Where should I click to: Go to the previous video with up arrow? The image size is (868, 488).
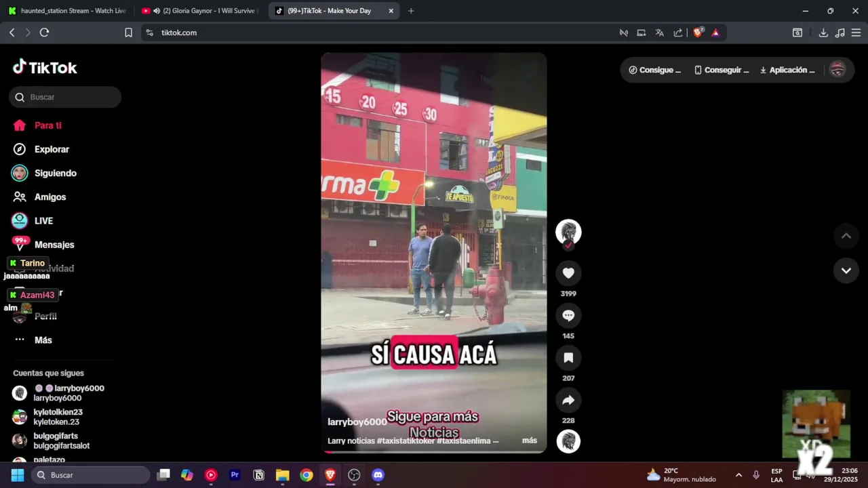(846, 236)
